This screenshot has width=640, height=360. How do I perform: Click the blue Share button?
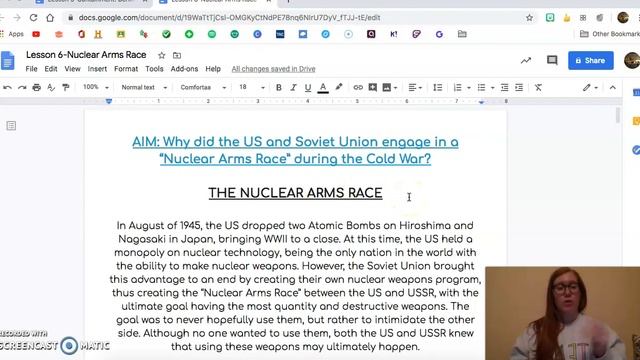(591, 60)
